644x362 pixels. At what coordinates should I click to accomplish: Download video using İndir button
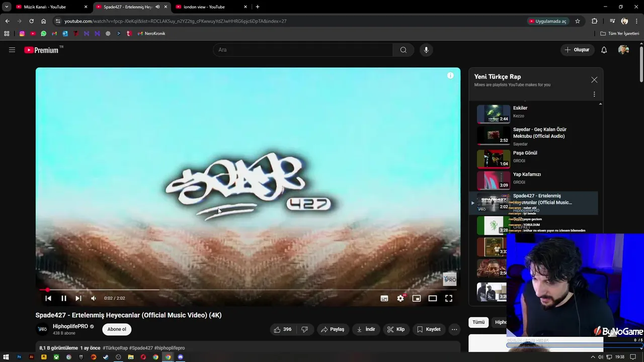pos(366,329)
